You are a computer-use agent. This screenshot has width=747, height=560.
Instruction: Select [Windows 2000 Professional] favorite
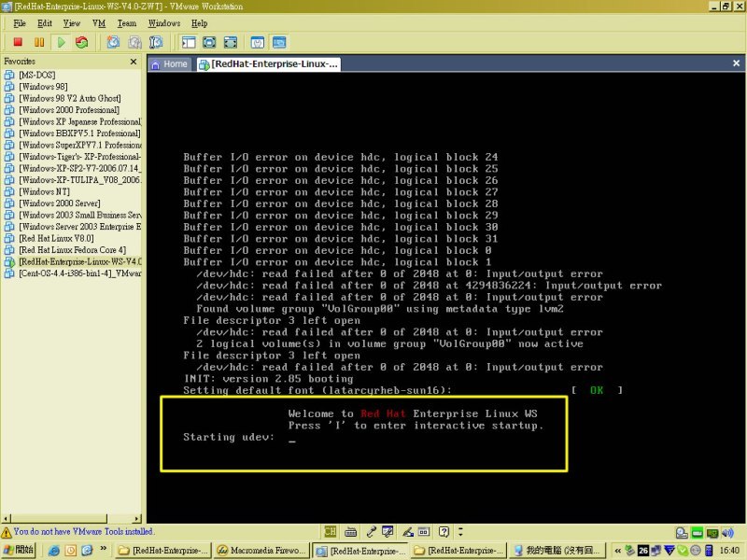[x=62, y=110]
